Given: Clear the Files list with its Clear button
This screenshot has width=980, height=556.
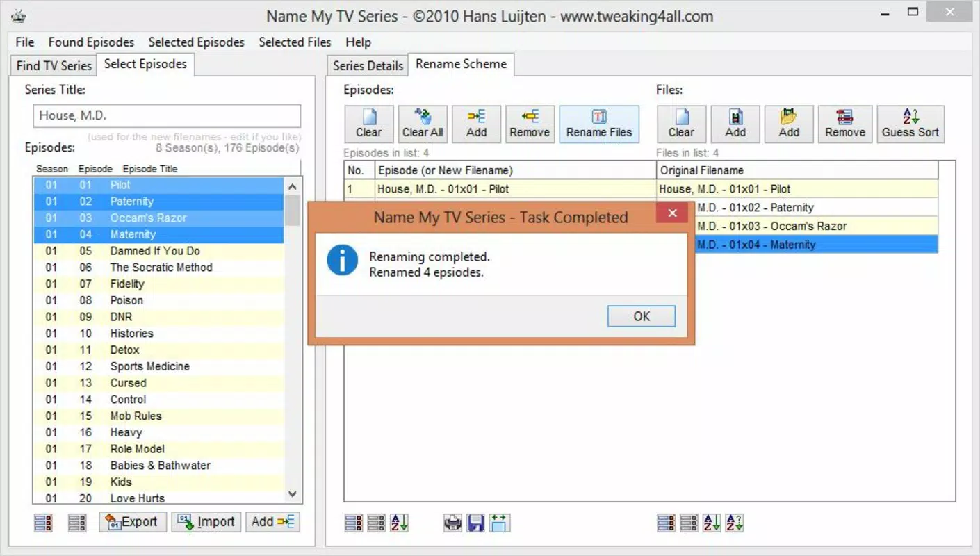Looking at the screenshot, I should (x=682, y=124).
